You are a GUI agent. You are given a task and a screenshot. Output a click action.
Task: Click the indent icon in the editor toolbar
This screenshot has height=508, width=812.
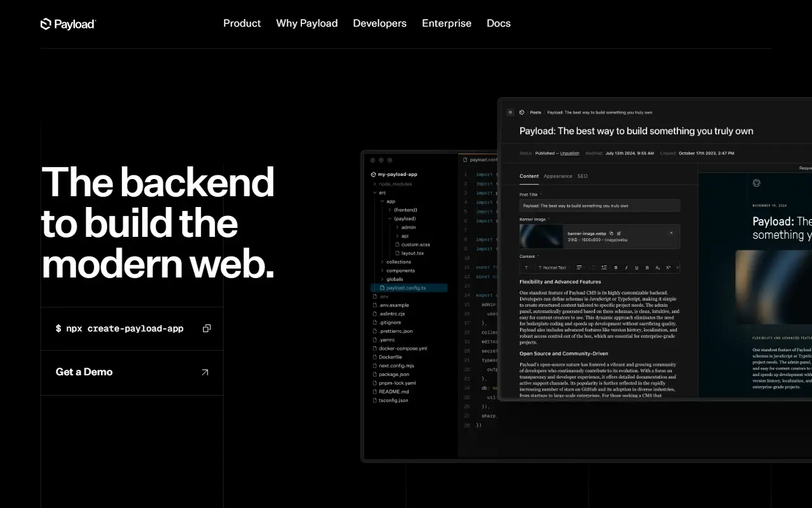604,267
